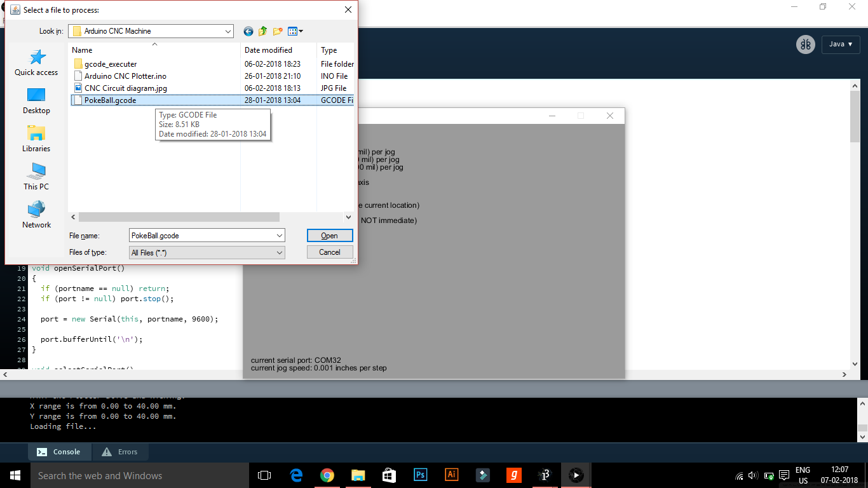Click the Processing logo icon near the Java dropdown

806,44
